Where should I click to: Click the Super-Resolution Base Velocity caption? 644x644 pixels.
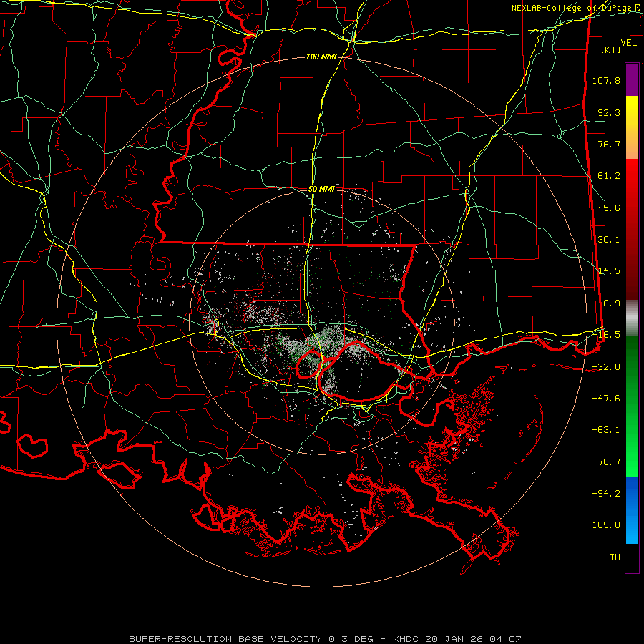(x=325, y=639)
